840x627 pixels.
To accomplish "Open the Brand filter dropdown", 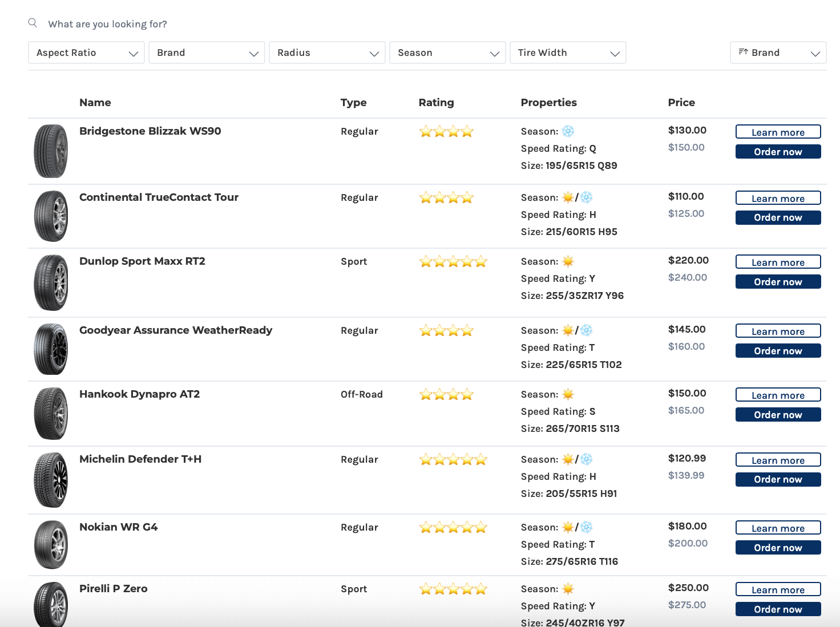I will [207, 52].
